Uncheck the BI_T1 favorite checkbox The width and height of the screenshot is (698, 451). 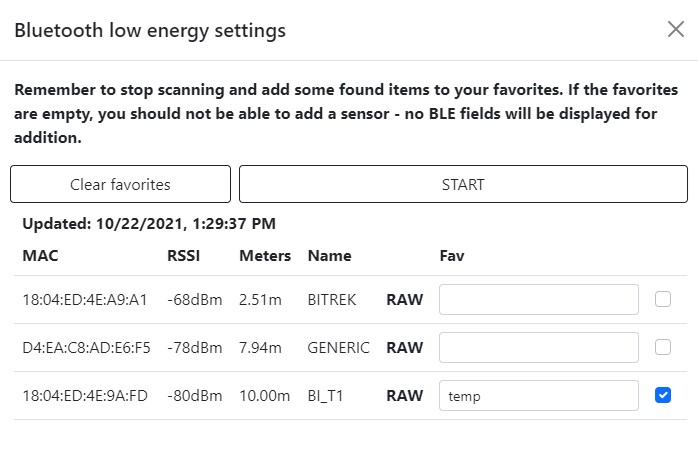click(662, 396)
